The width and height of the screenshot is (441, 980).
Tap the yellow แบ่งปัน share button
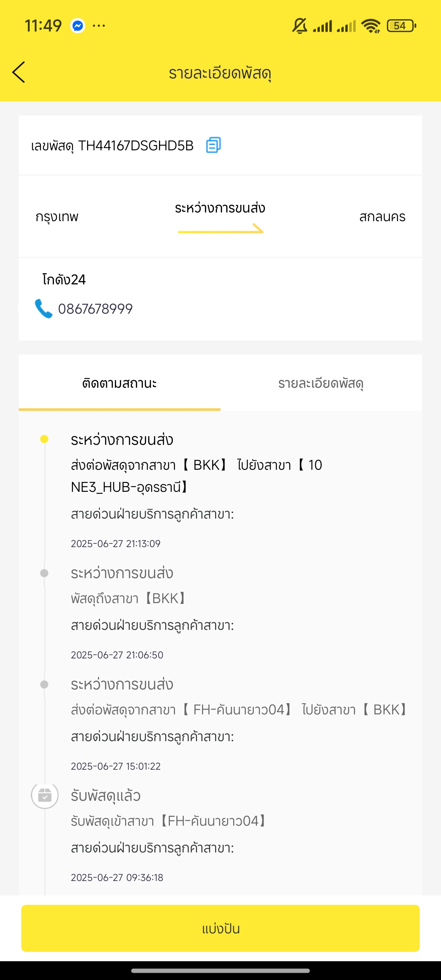[x=220, y=928]
